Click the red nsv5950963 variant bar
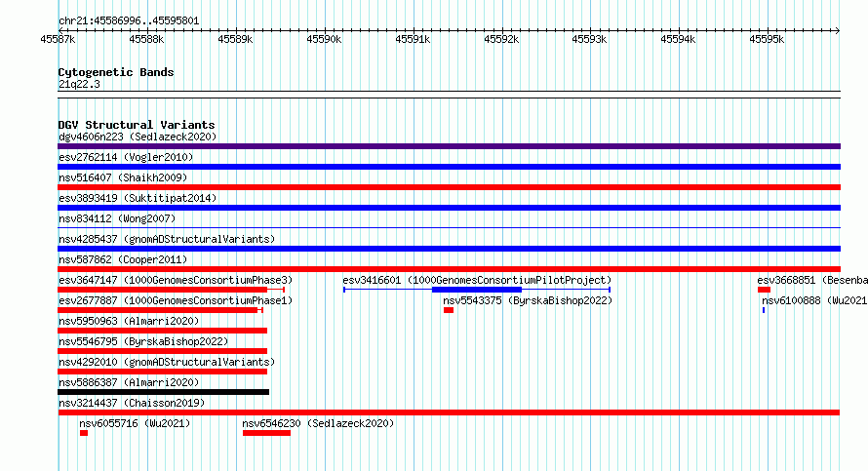The height and width of the screenshot is (471, 868). [162, 331]
